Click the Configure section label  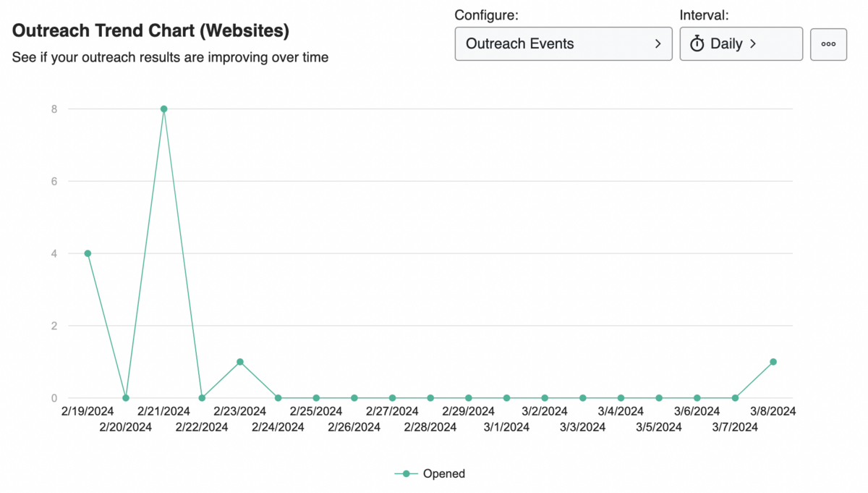(x=488, y=14)
